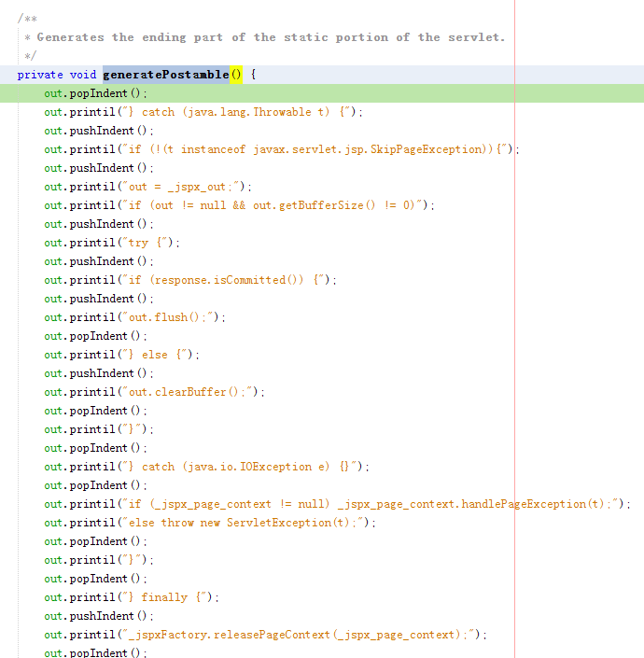Click the 'try {' string literal

[147, 243]
